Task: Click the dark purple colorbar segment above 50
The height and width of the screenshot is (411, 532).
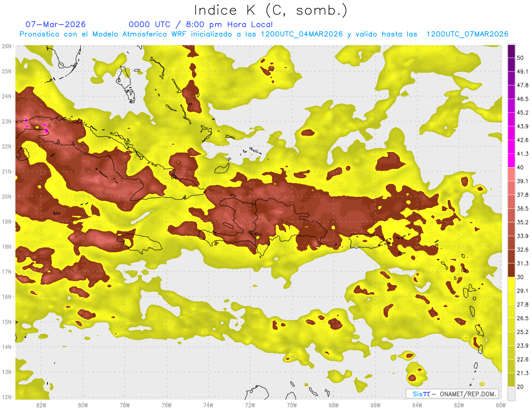Action: click(x=511, y=51)
